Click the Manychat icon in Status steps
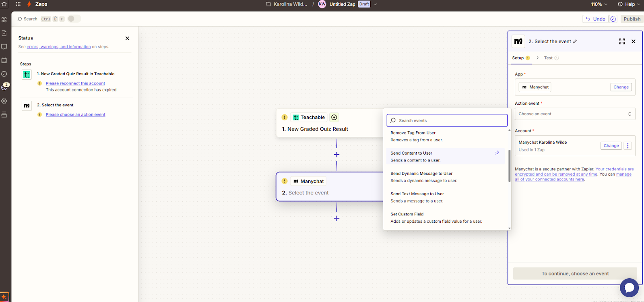 [x=27, y=106]
